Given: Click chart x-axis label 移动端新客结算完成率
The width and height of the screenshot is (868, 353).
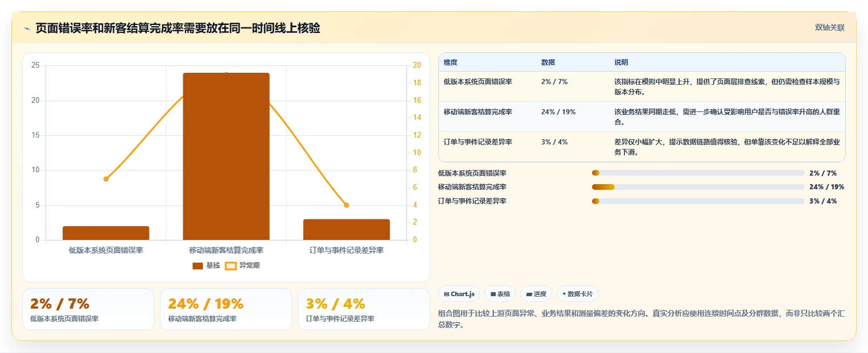Looking at the screenshot, I should (x=226, y=250).
